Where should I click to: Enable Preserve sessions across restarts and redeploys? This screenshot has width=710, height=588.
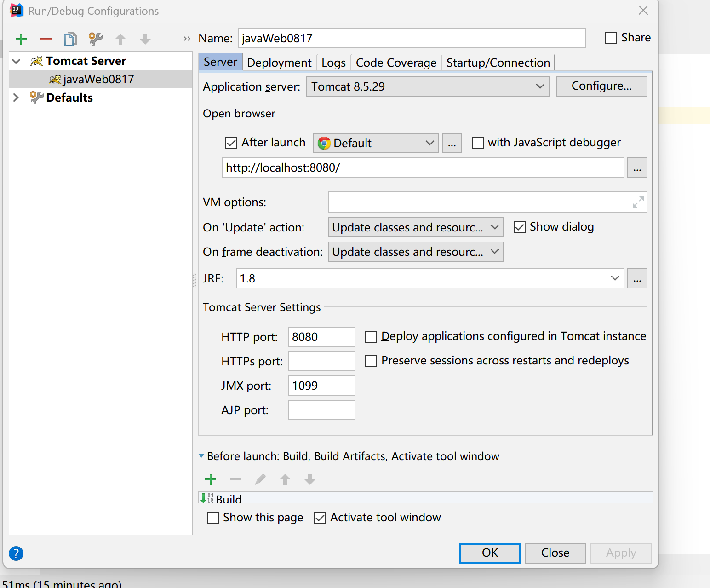[371, 361]
